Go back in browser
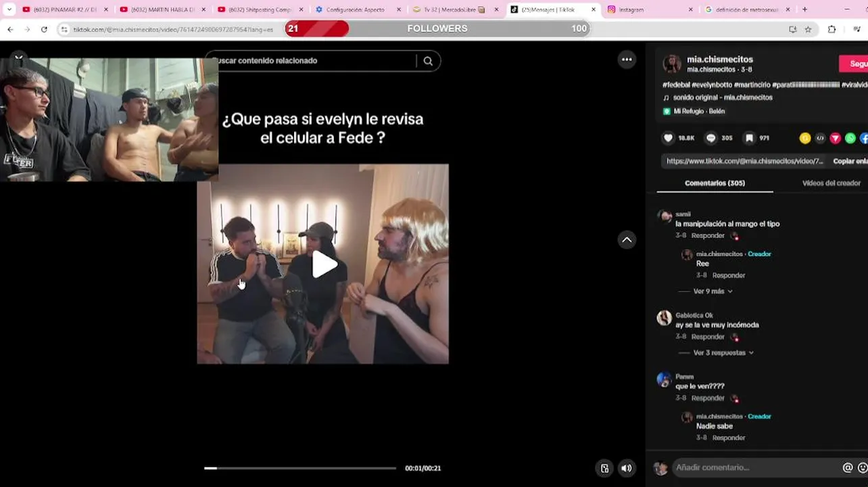The height and width of the screenshot is (487, 868). (x=10, y=29)
